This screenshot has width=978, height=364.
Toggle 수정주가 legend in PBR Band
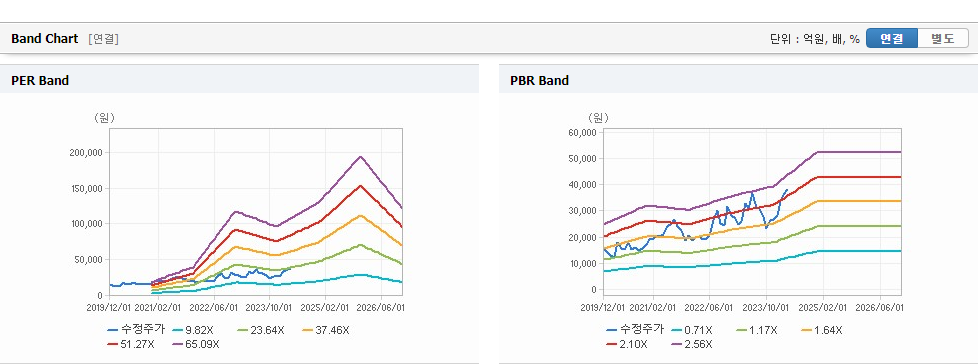tap(634, 330)
